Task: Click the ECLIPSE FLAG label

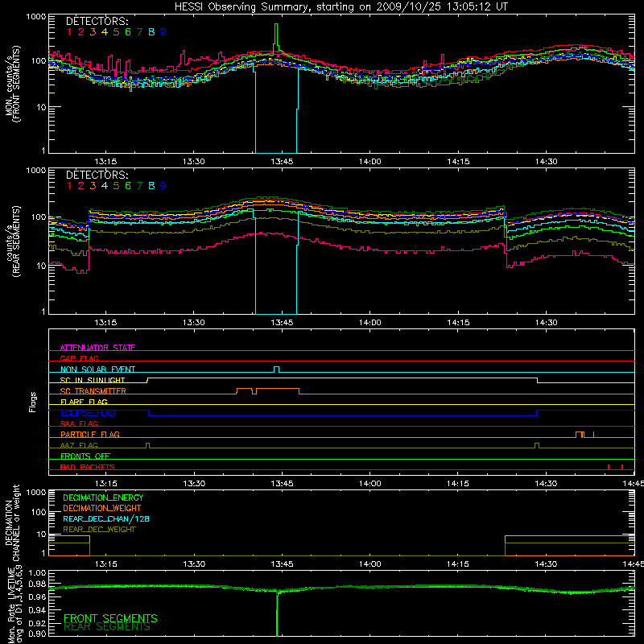Action: point(88,413)
